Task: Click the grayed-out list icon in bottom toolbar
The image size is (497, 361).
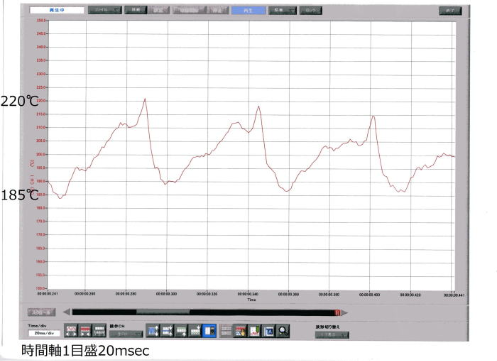Action: (x=226, y=331)
